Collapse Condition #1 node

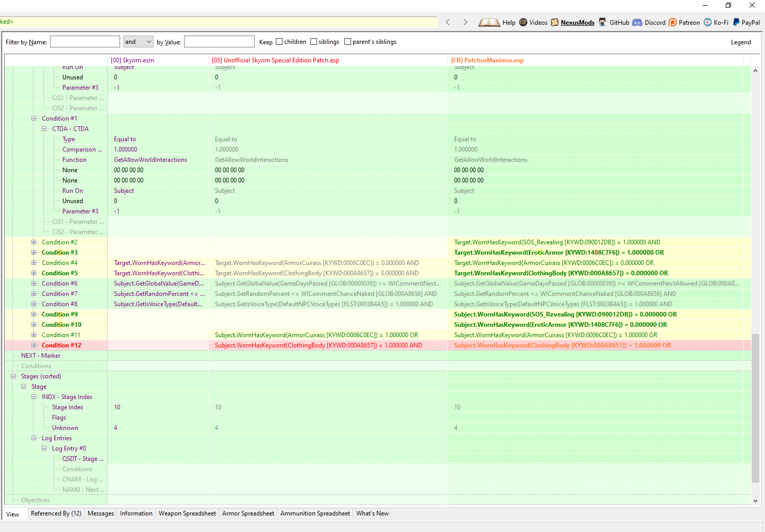(34, 119)
